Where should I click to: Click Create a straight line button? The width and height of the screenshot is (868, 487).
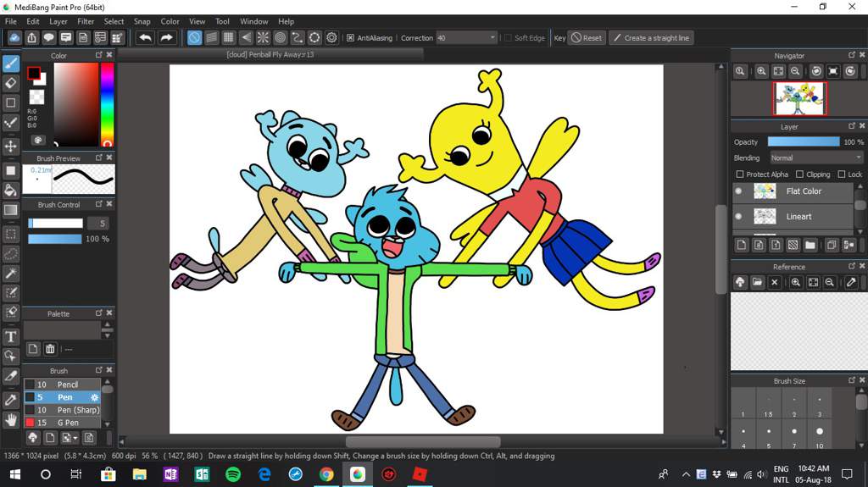tap(652, 37)
